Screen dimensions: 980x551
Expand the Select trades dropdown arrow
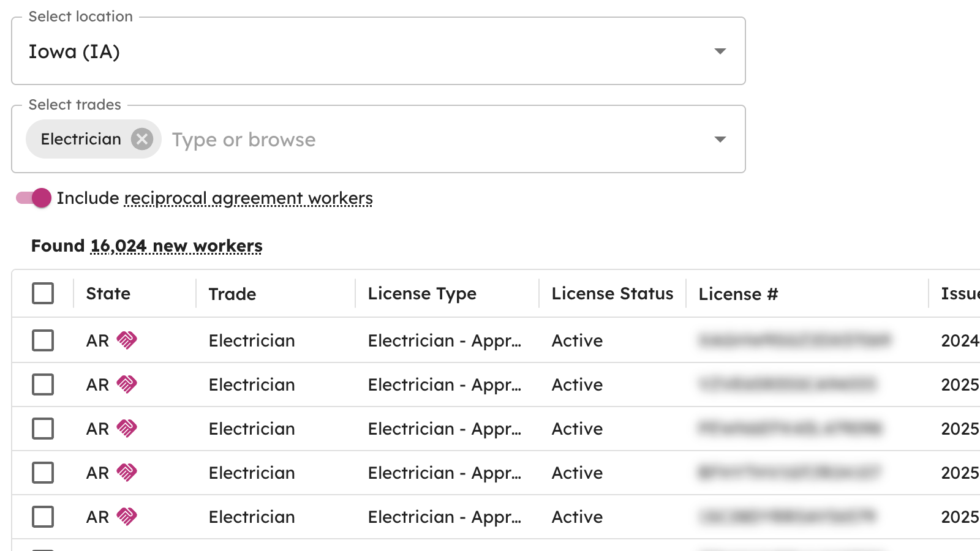click(720, 140)
